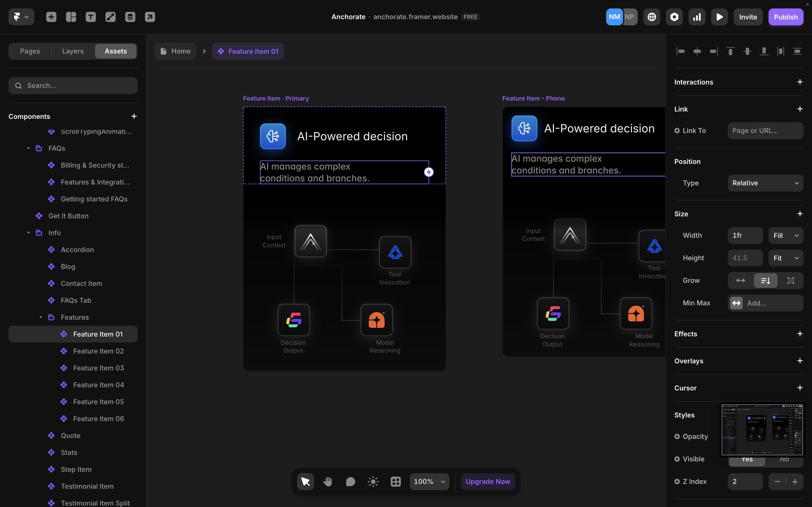This screenshot has height=507, width=812.
Task: Open the CMS database icon
Action: (x=130, y=17)
